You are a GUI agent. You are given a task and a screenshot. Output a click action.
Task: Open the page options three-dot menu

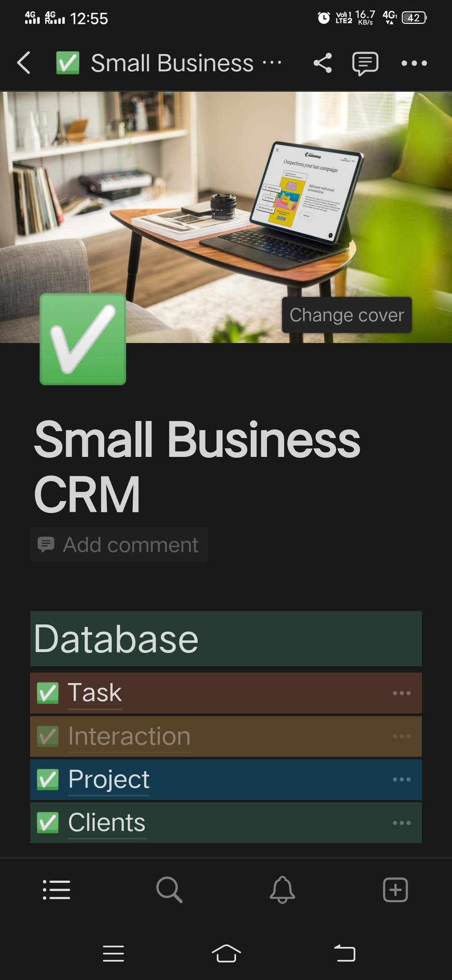click(414, 63)
